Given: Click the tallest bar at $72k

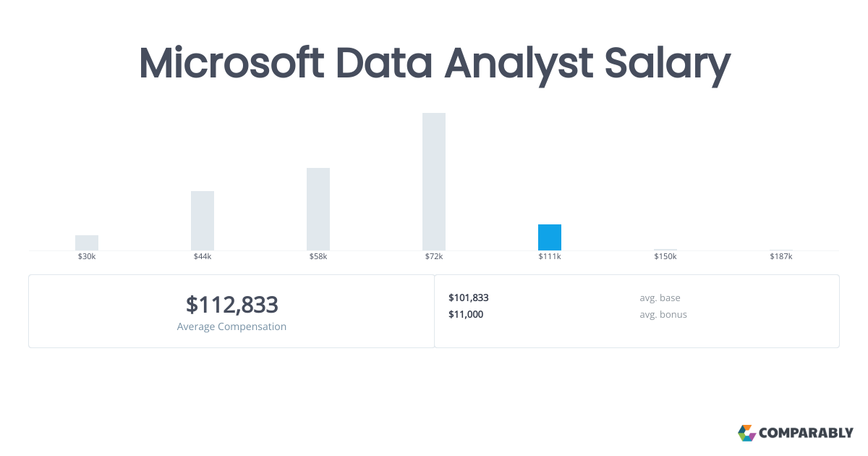Looking at the screenshot, I should coord(434,182).
